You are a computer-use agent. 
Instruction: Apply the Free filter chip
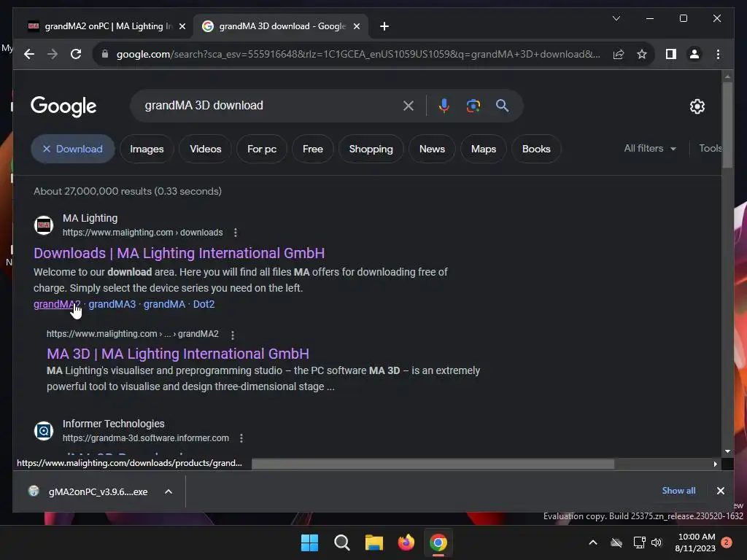click(312, 149)
